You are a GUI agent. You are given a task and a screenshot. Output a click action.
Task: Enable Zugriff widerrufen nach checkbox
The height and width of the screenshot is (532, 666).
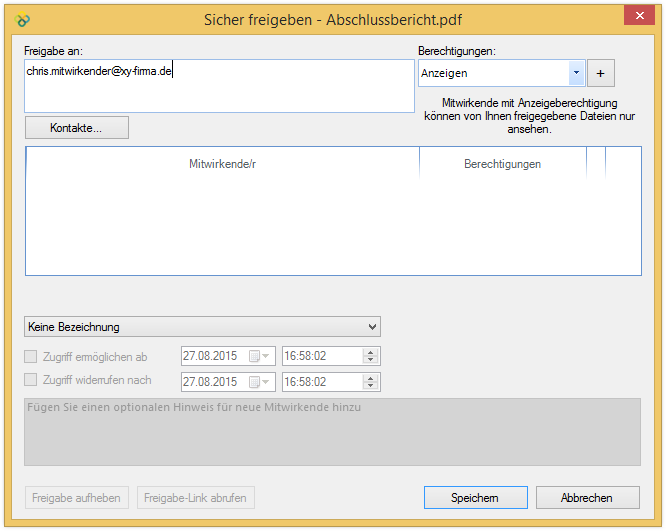[x=31, y=379]
